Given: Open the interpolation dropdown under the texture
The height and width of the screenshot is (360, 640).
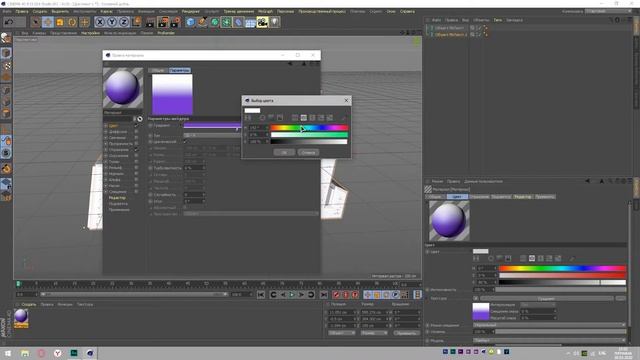Looking at the screenshot, I should click(538, 305).
